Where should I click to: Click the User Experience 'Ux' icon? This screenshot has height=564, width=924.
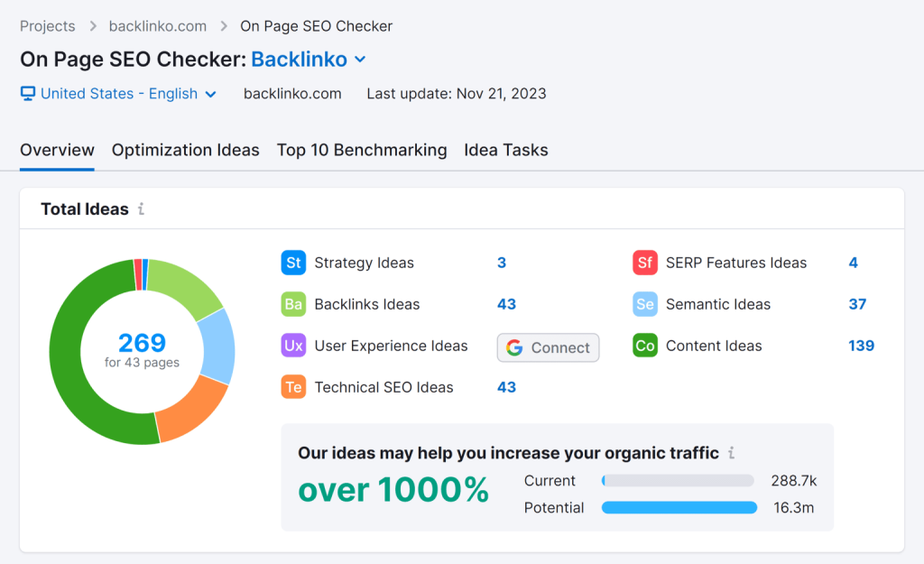293,347
